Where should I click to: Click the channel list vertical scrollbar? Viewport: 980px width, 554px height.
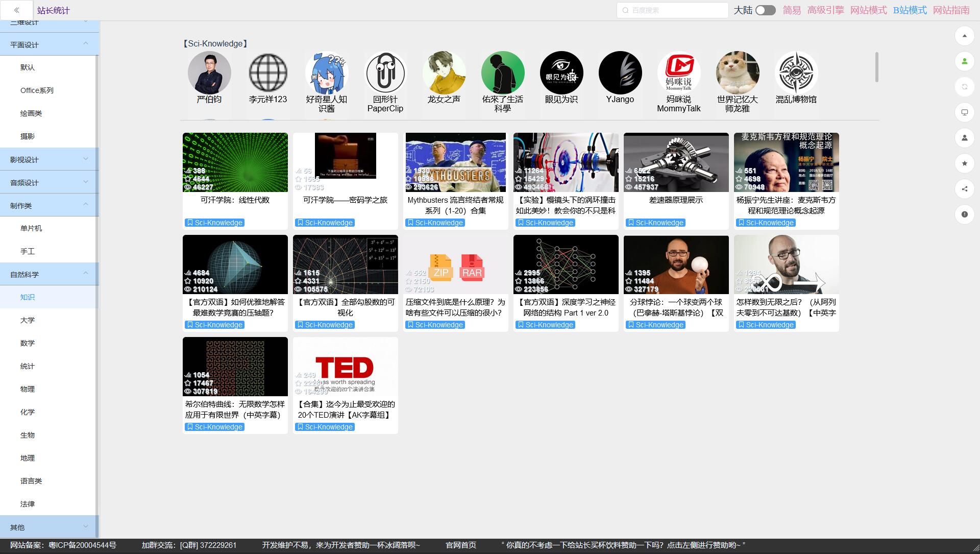click(876, 67)
